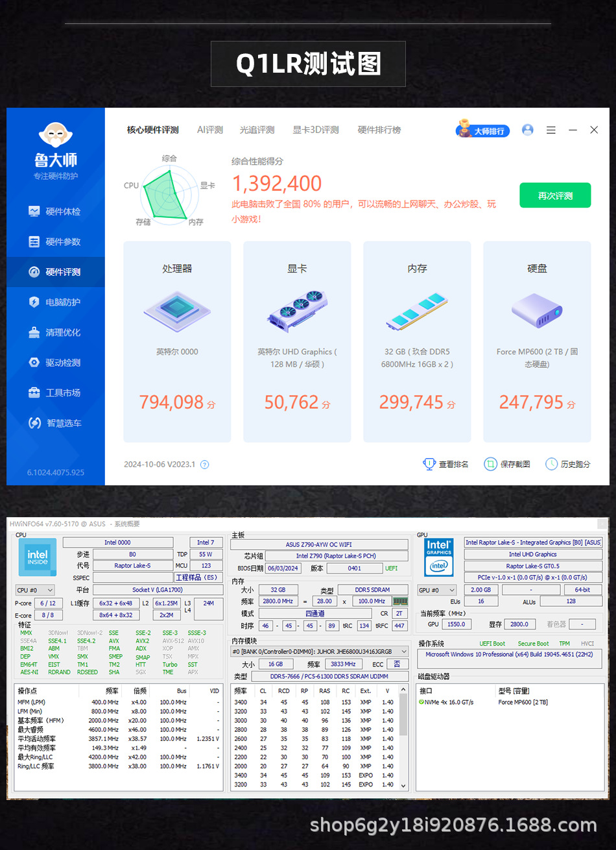Switch to 光追评测 tab

tap(257, 130)
